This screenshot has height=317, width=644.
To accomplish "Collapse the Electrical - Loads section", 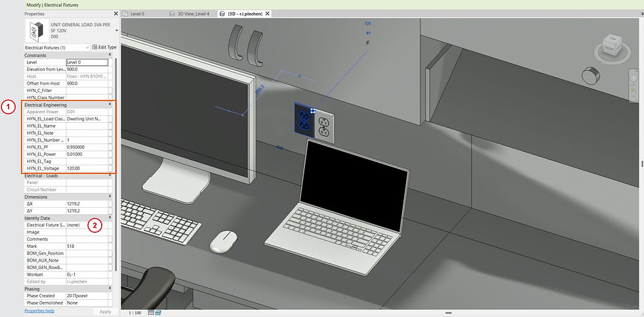I will pyautogui.click(x=110, y=176).
